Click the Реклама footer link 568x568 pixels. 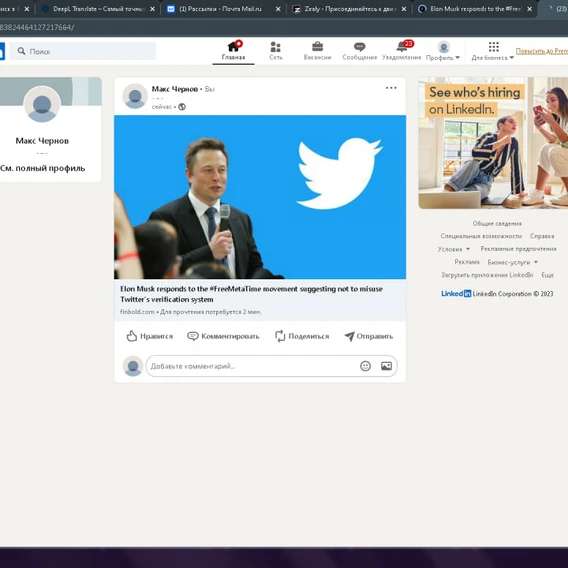click(x=467, y=262)
